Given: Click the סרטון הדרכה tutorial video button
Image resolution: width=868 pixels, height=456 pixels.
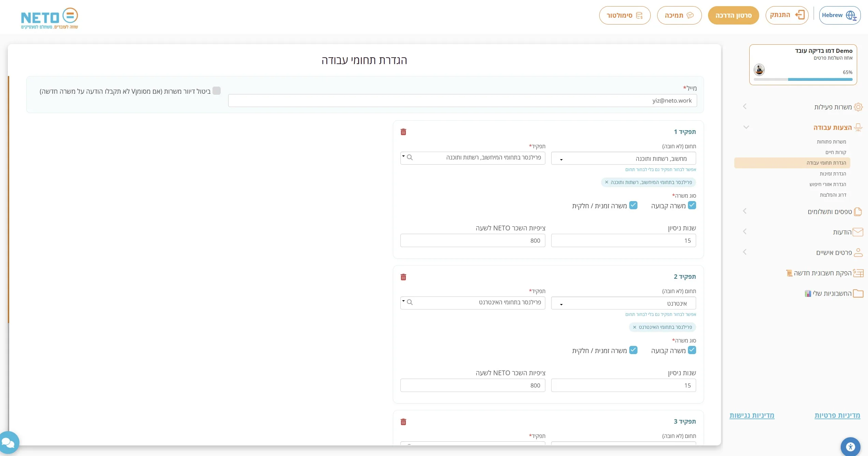Looking at the screenshot, I should (733, 15).
